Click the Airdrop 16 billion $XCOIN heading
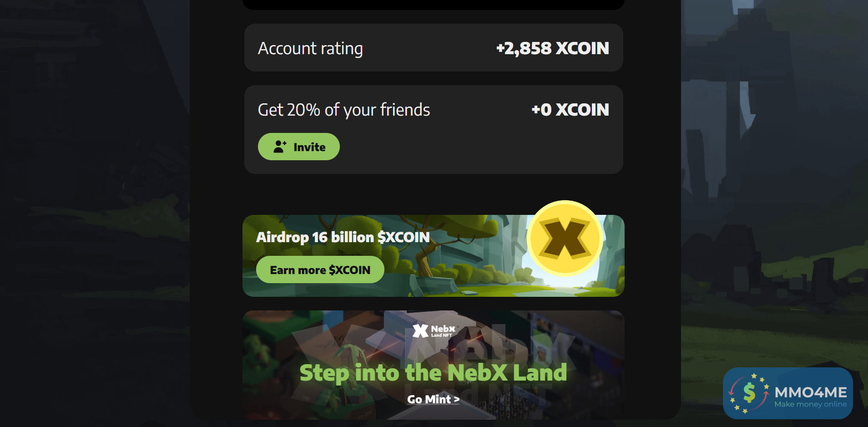This screenshot has height=427, width=868. pos(343,237)
